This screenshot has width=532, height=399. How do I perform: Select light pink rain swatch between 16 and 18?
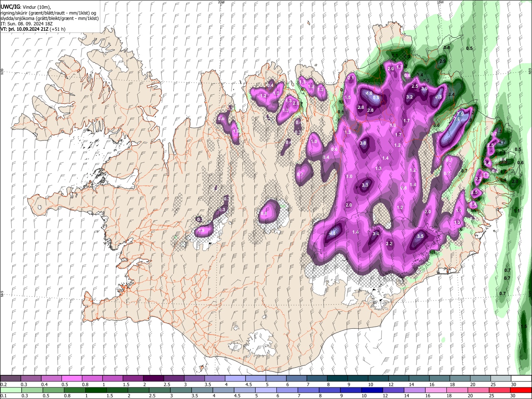tap(435, 390)
